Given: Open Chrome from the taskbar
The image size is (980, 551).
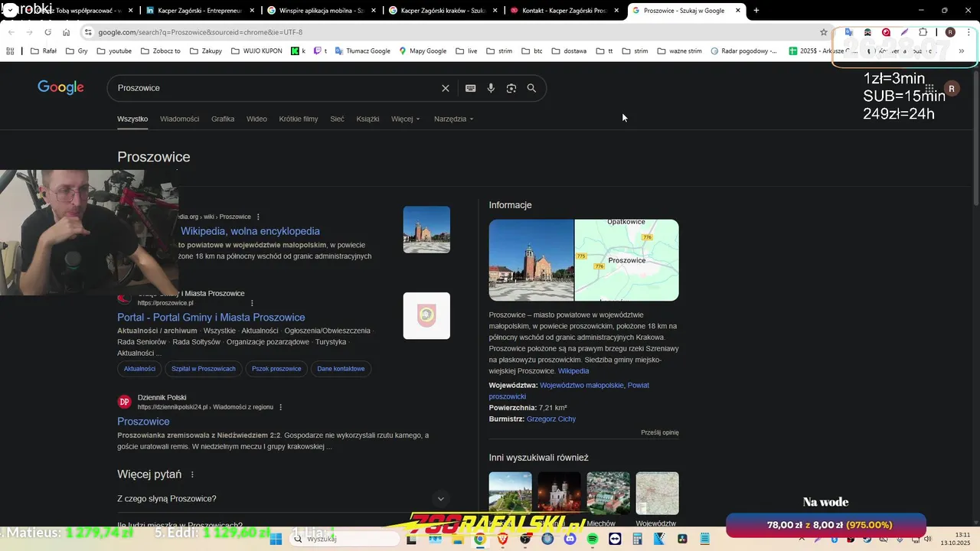Looking at the screenshot, I should tap(479, 539).
